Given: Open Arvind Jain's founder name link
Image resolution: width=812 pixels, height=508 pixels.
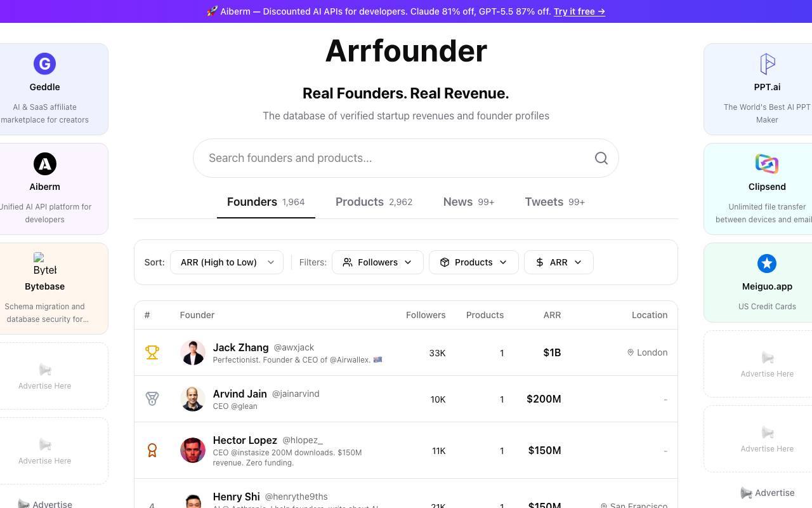Looking at the screenshot, I should tap(240, 394).
